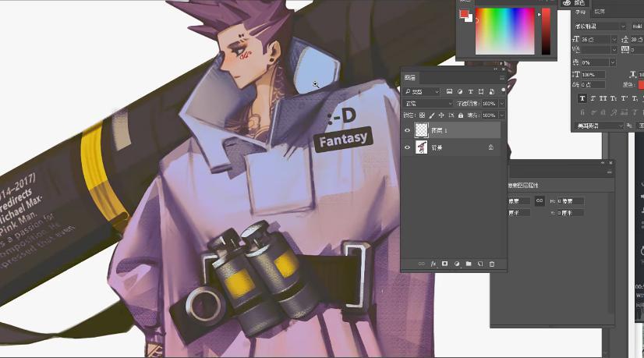Image resolution: width=644 pixels, height=358 pixels.
Task: Switch layer filtering on/off dot
Action: tap(503, 90)
